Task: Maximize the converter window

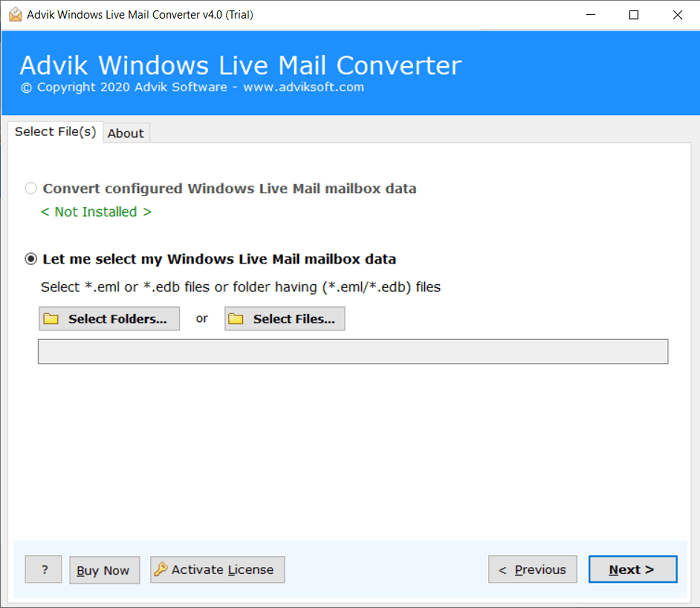Action: point(633,15)
